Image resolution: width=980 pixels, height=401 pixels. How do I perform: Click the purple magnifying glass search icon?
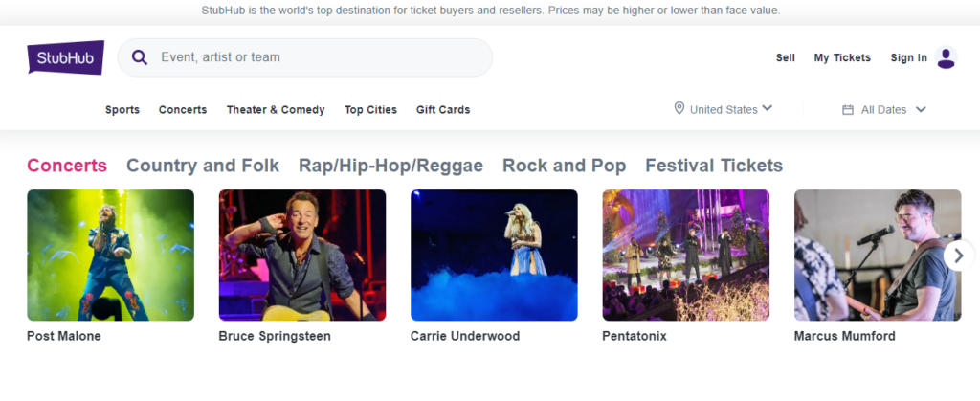140,57
